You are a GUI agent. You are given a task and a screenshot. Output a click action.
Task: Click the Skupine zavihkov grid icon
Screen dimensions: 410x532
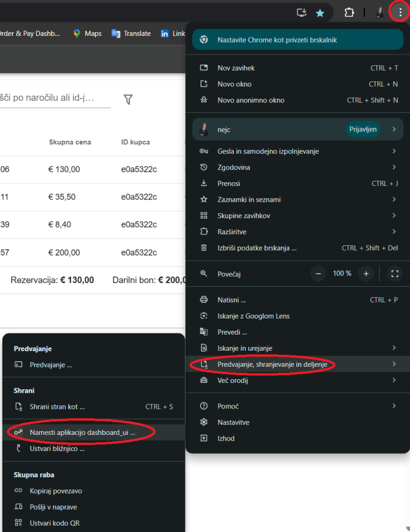204,216
